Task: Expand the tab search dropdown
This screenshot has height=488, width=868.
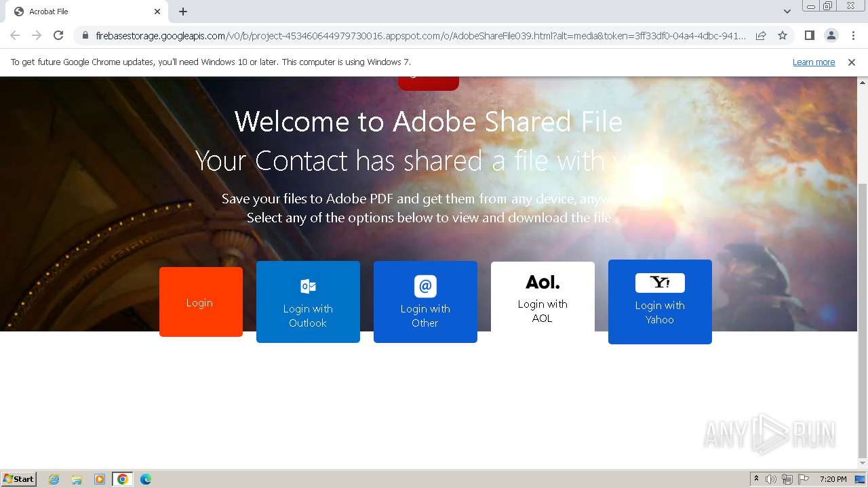Action: (x=787, y=12)
